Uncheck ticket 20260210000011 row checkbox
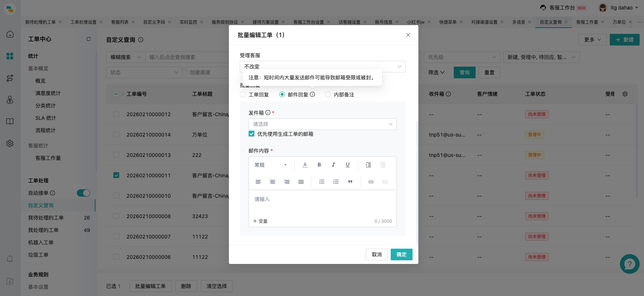The image size is (644, 296). (116, 175)
